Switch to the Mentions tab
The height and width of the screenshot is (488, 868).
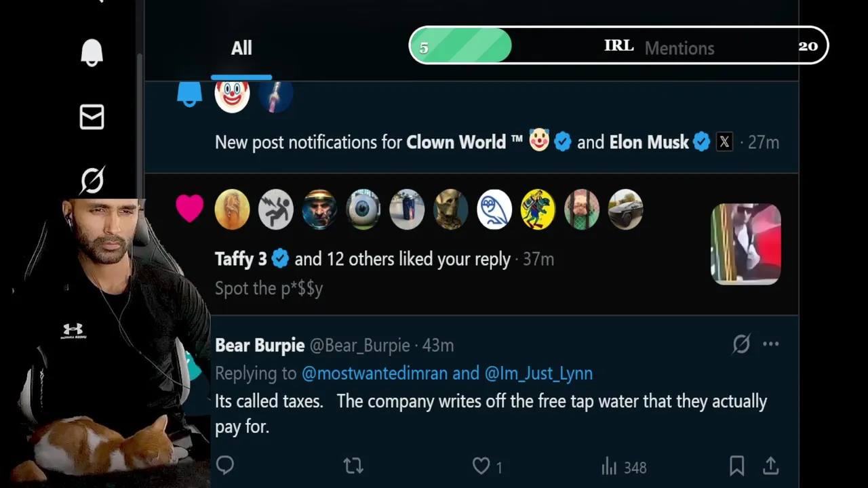pyautogui.click(x=679, y=48)
